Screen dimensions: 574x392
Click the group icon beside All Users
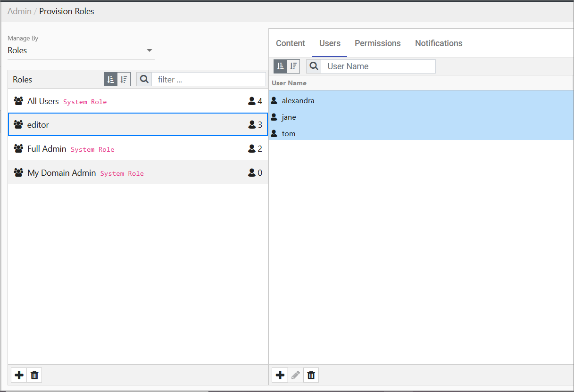click(x=18, y=101)
